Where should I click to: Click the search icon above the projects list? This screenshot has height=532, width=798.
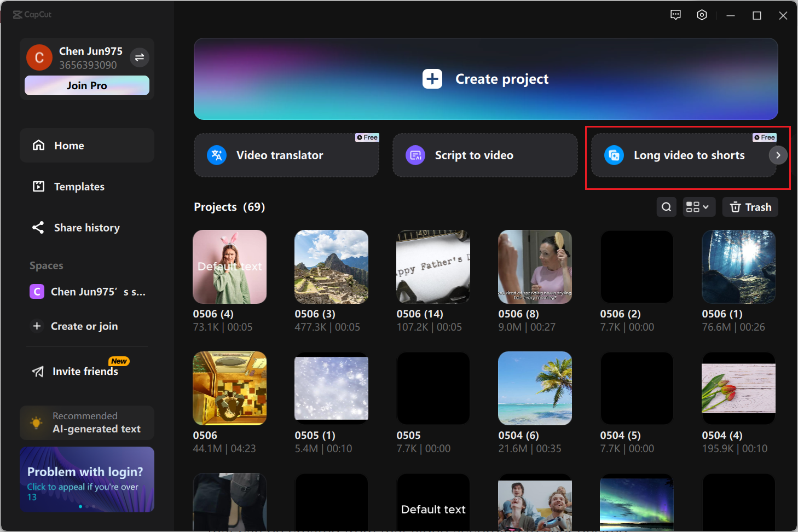[666, 207]
